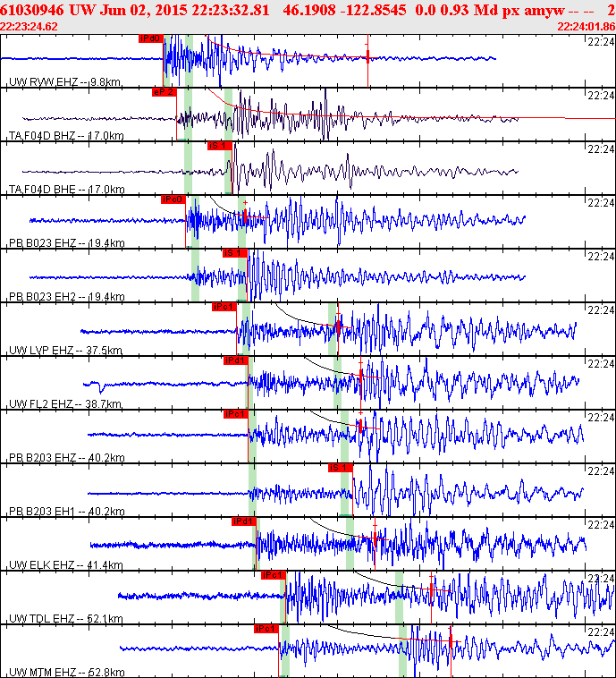Screen dimensions: 616x678
Task: Click the iS 1 pick flag on B023 EH2
Action: 235,253
